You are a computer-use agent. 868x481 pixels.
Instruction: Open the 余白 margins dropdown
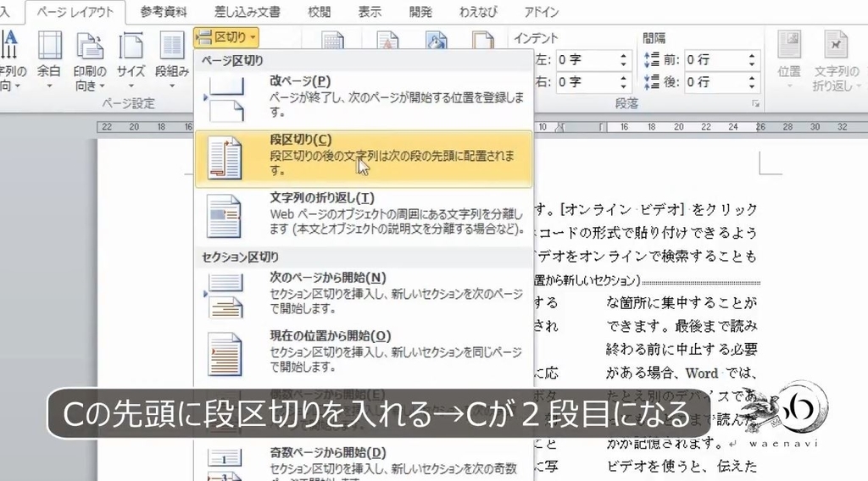[x=48, y=61]
